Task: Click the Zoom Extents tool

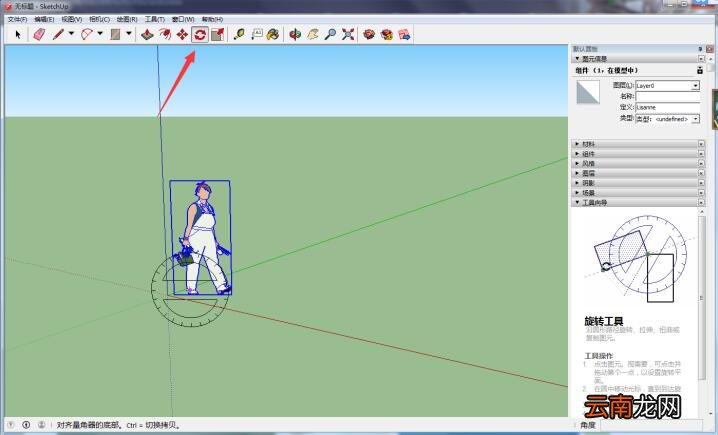Action: tap(348, 34)
